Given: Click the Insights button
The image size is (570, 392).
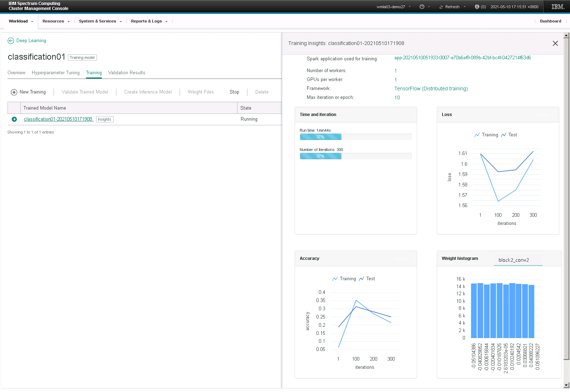Looking at the screenshot, I should [105, 120].
